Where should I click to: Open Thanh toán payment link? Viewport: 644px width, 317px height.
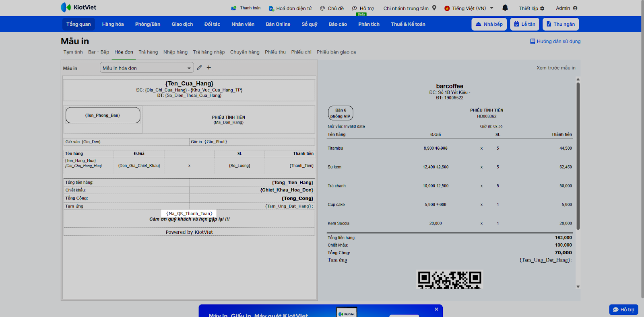[246, 8]
